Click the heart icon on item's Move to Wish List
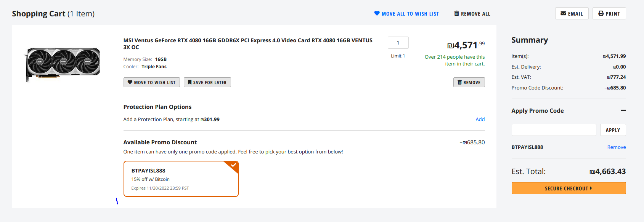Image resolution: width=644 pixels, height=222 pixels. (130, 82)
